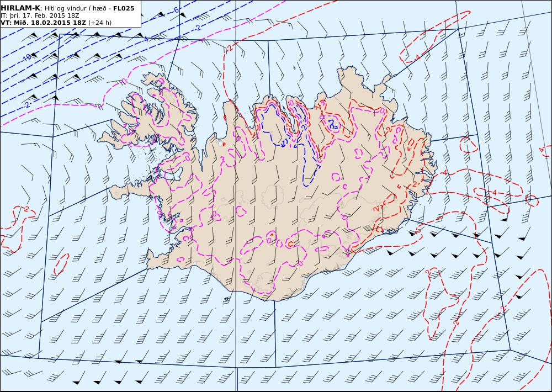Click the HIRLAM-K model title text
Image resolution: width=552 pixels, height=392 pixels.
point(20,8)
